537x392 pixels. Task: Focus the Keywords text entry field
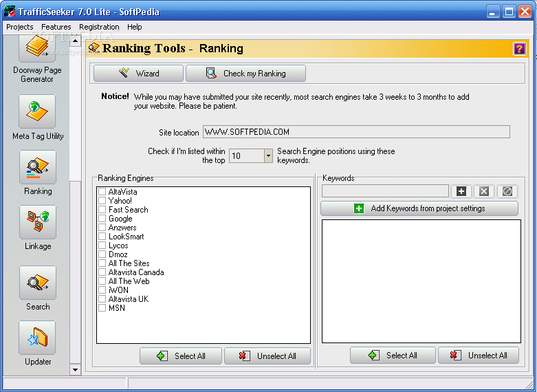pos(385,191)
